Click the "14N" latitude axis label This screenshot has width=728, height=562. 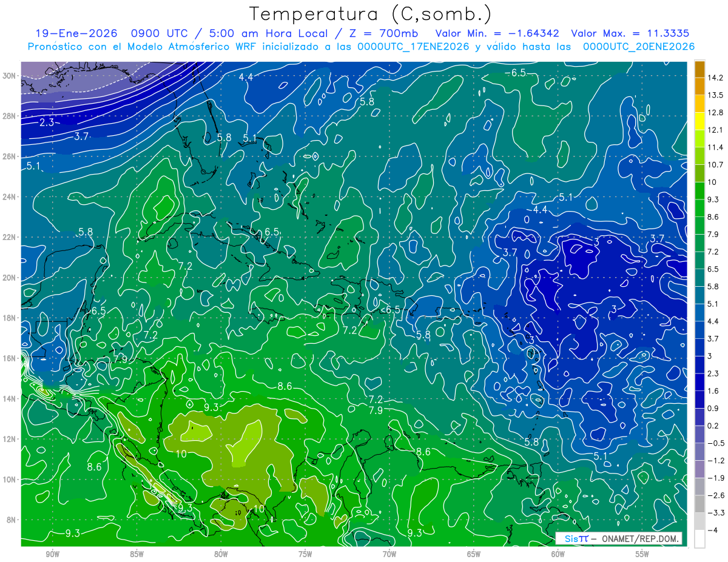click(x=10, y=399)
